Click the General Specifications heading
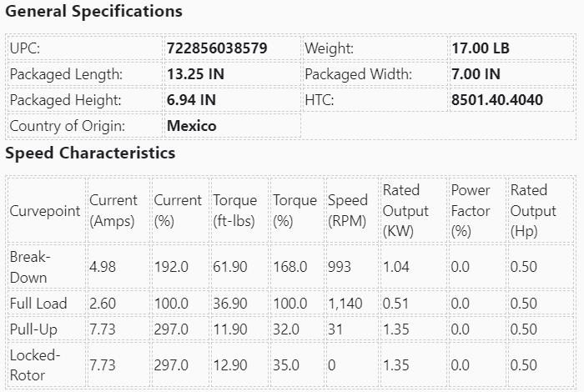Screen dimensions: 584x392 [93, 12]
